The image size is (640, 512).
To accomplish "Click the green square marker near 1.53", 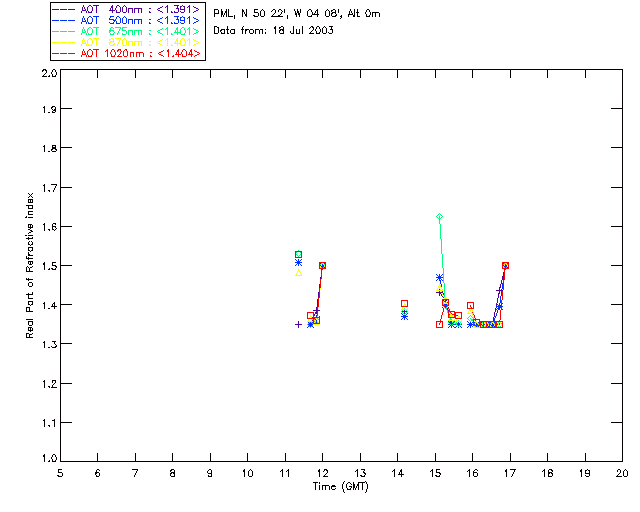I will pos(298,254).
